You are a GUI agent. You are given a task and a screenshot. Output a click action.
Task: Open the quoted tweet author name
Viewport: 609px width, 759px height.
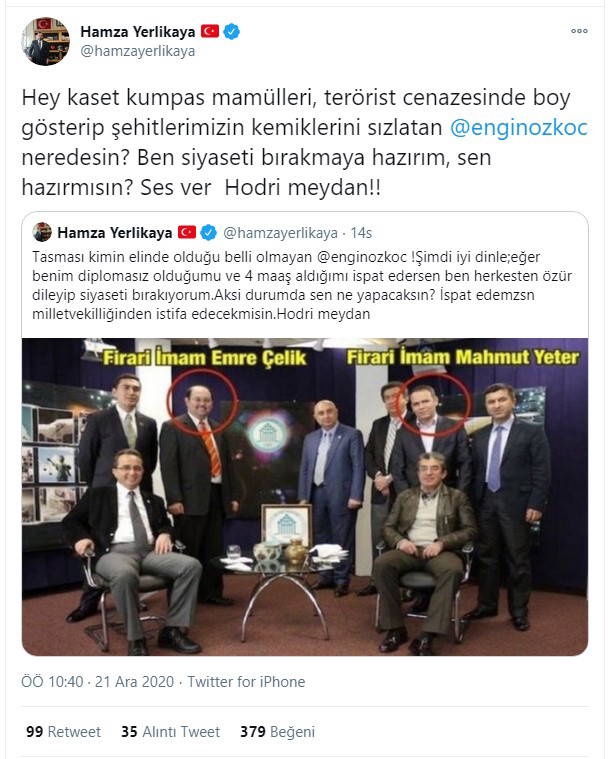[115, 233]
